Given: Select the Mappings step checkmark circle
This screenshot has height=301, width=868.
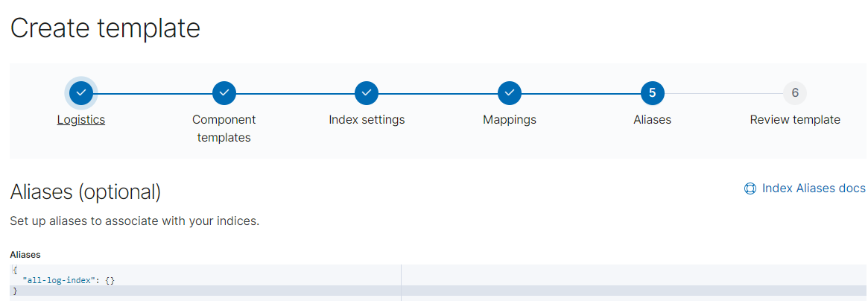Looking at the screenshot, I should click(x=510, y=93).
